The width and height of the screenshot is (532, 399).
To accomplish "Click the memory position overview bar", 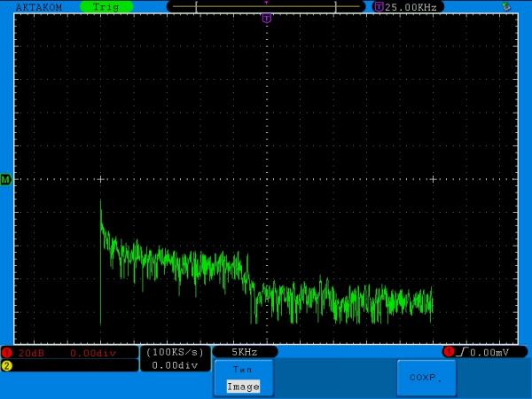I will [266, 6].
